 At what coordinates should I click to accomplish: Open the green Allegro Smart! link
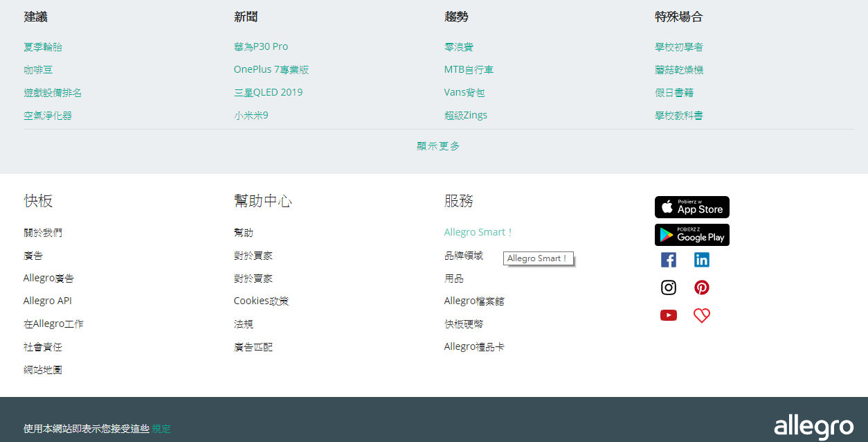point(478,233)
